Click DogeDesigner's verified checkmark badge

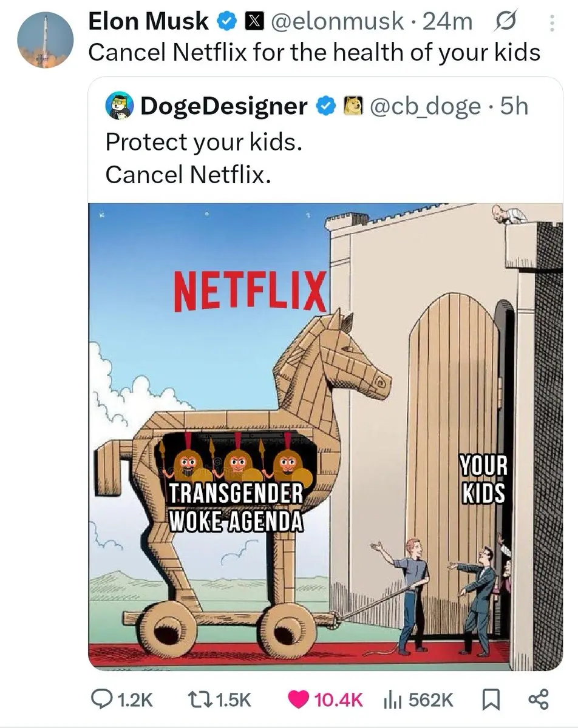(325, 106)
